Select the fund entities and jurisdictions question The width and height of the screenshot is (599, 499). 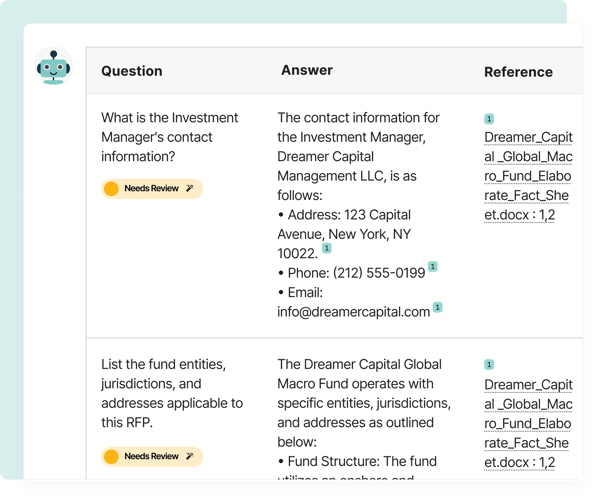tap(172, 393)
